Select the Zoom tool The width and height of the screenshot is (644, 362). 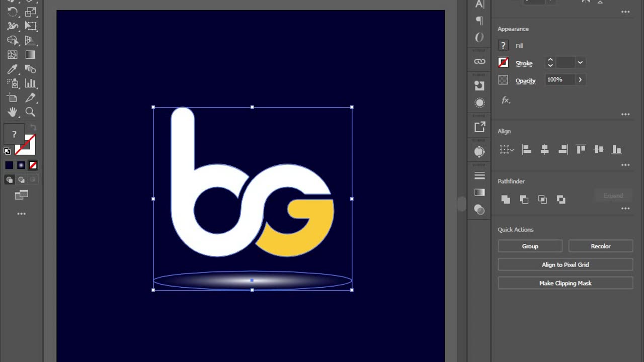click(x=31, y=112)
